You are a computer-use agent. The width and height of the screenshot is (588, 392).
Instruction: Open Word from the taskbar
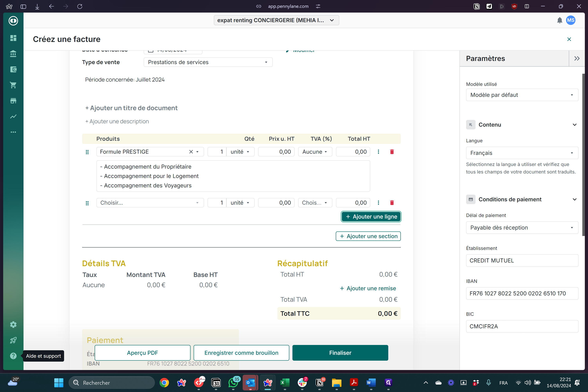[371, 383]
